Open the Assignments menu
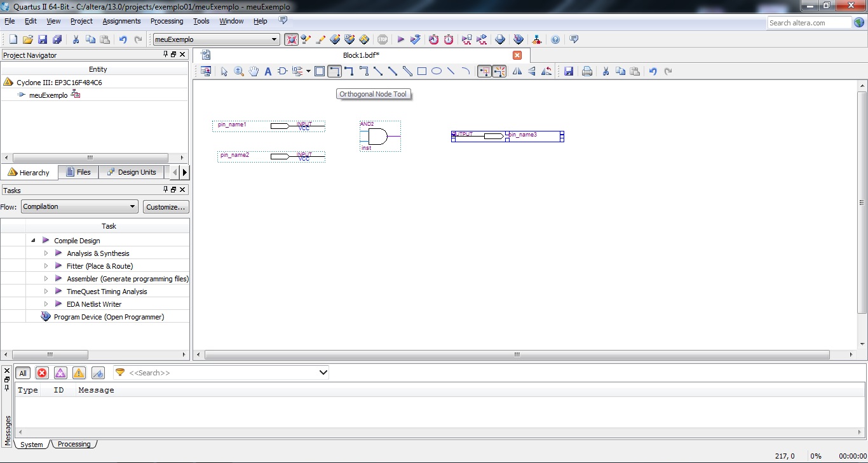868x463 pixels. [121, 21]
